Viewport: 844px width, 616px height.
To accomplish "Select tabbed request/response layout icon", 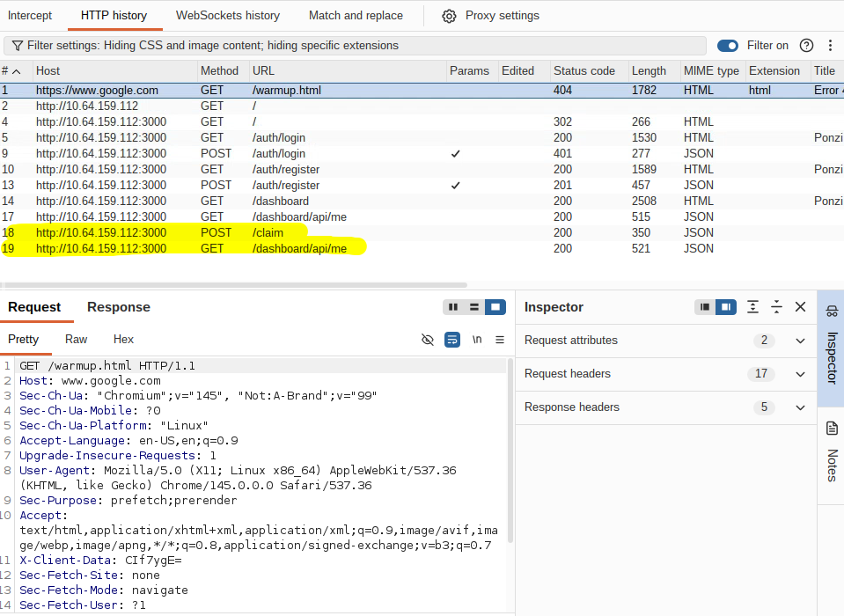I will pos(495,307).
